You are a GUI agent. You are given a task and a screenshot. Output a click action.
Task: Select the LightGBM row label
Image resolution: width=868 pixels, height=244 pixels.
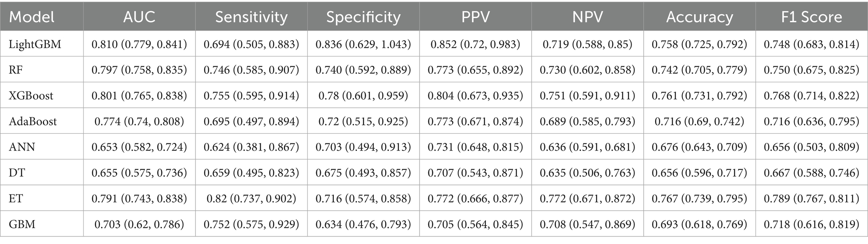[35, 44]
